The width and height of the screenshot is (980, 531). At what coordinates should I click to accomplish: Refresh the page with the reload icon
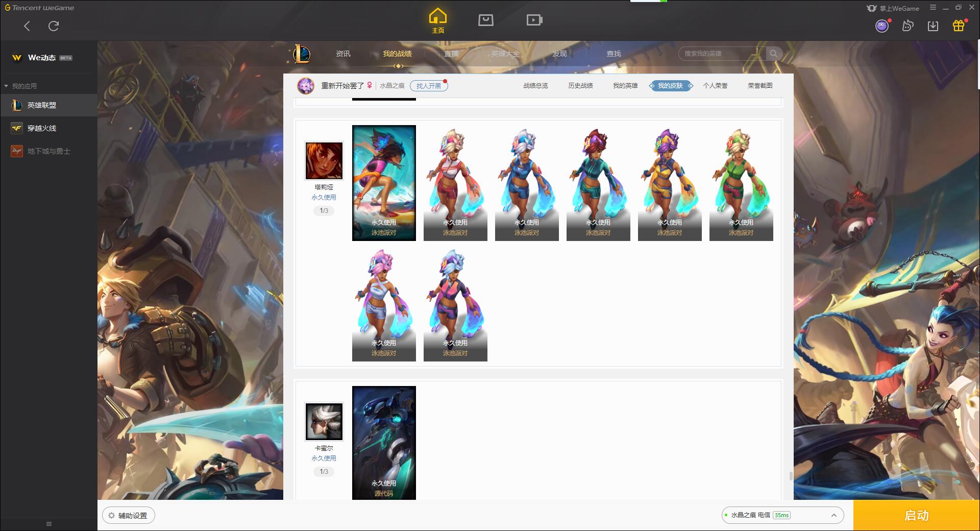tap(54, 26)
